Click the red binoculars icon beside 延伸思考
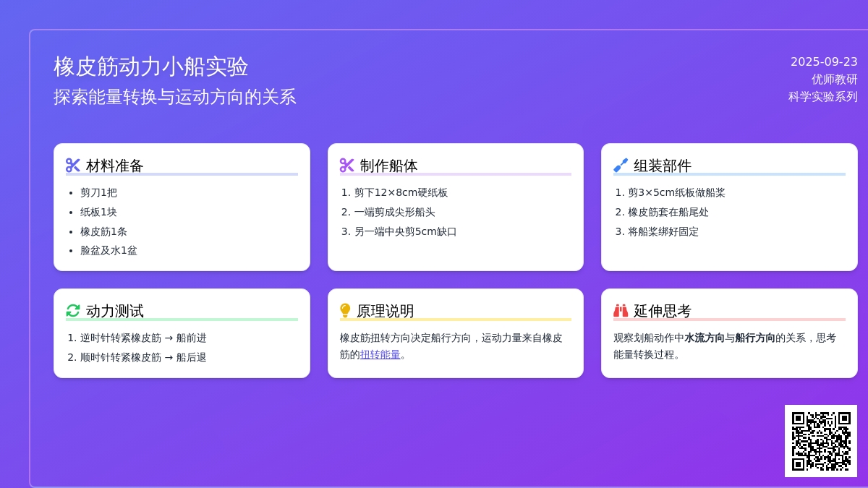868x488 pixels. pos(621,311)
